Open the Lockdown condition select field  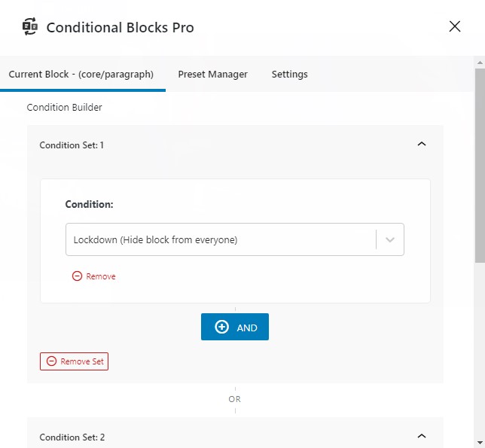(218, 240)
